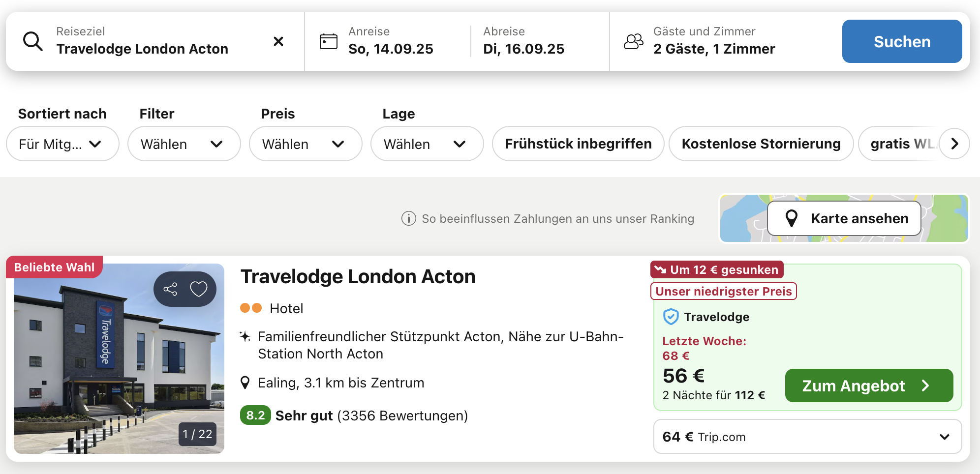The width and height of the screenshot is (980, 474).
Task: Click Zum Angebot button
Action: [x=869, y=385]
